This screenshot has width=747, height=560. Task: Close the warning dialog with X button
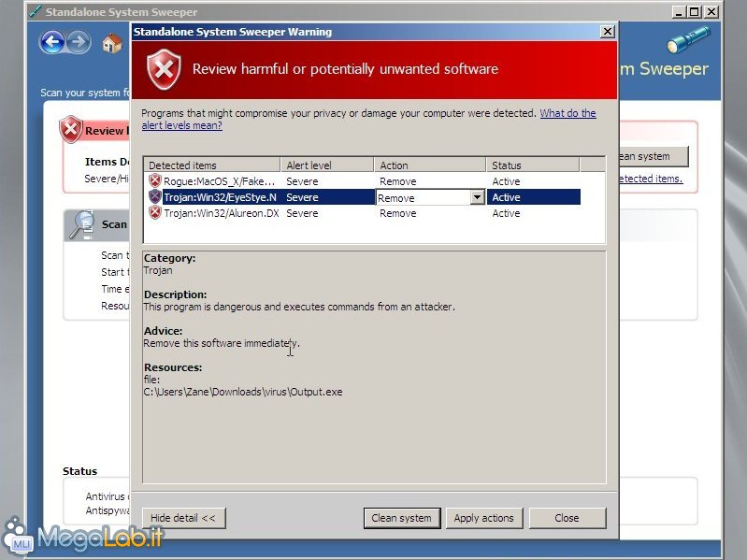608,32
